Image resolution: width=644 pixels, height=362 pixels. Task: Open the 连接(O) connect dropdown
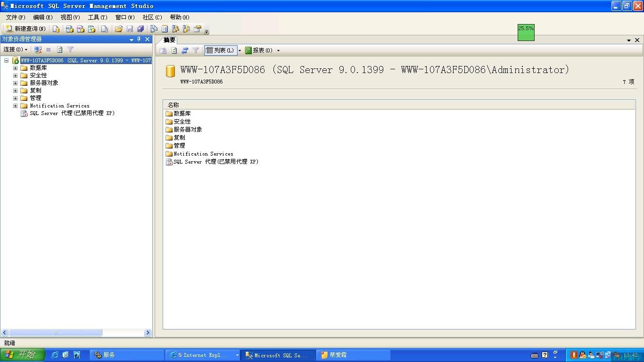[x=16, y=49]
